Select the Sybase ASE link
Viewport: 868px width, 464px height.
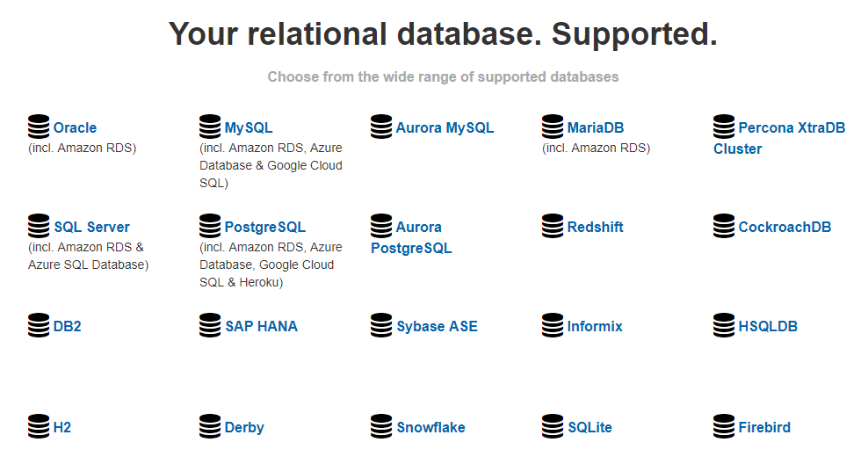click(437, 327)
